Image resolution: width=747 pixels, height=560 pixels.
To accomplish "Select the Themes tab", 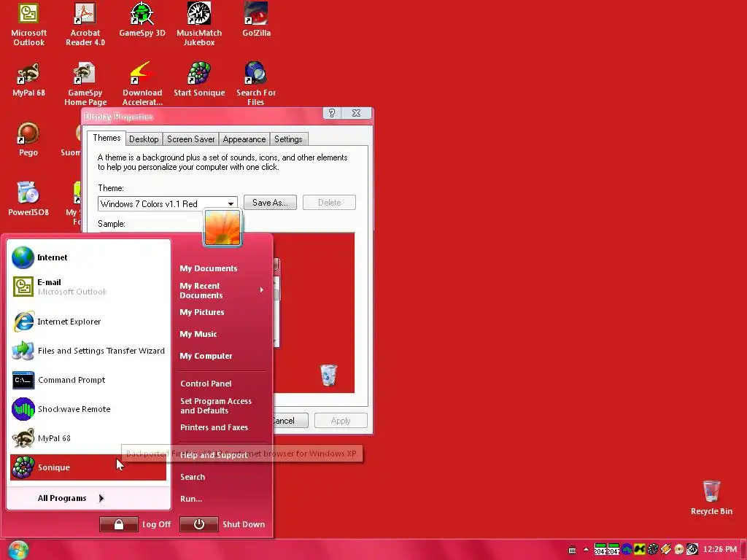I will point(107,138).
